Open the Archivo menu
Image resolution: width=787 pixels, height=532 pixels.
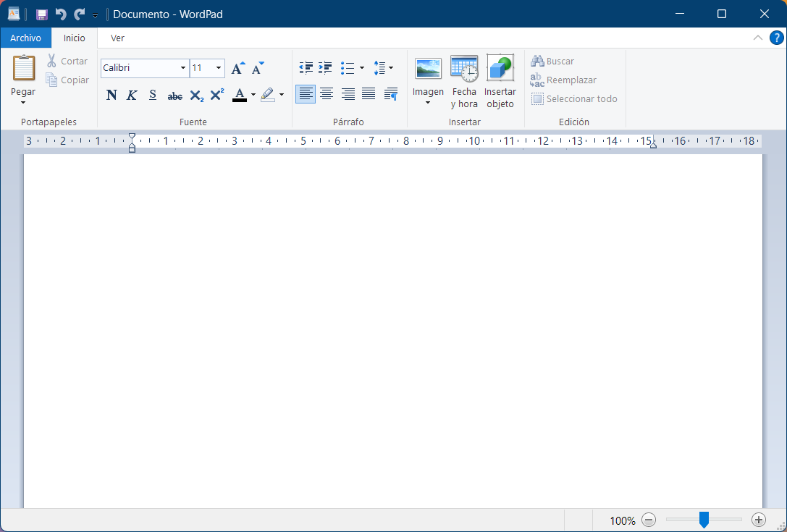pos(25,38)
